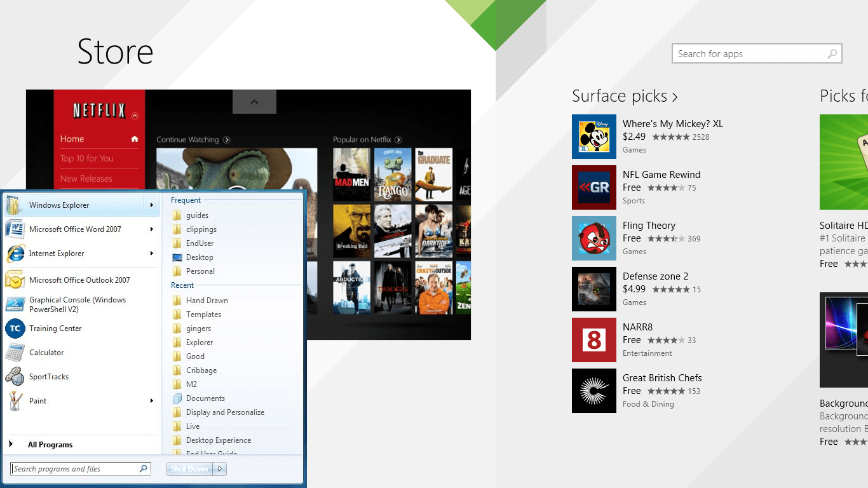Open the Training Center TC icon
868x488 pixels.
pos(15,329)
